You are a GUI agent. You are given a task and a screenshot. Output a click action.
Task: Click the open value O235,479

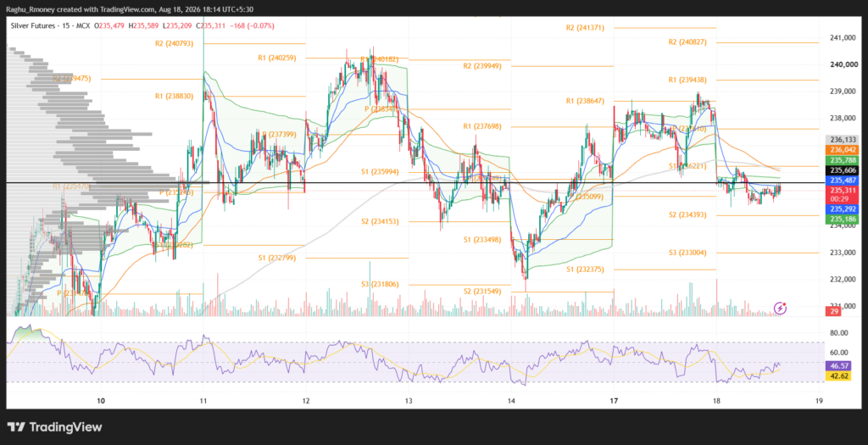(x=109, y=25)
